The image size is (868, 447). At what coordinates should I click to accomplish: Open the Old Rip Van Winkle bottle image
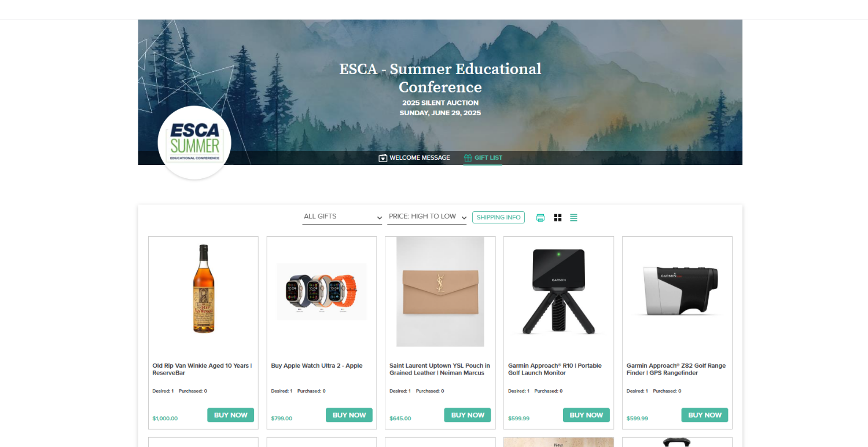click(203, 288)
